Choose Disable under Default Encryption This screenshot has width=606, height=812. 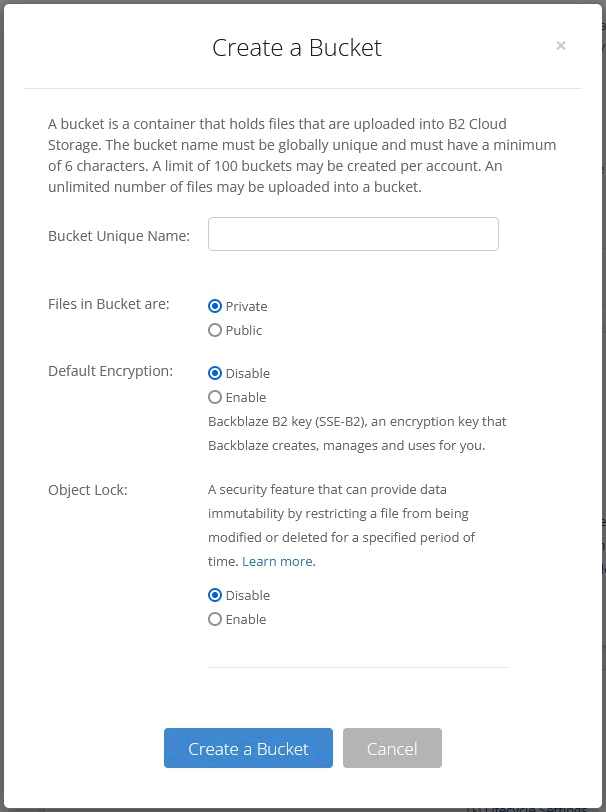(215, 373)
